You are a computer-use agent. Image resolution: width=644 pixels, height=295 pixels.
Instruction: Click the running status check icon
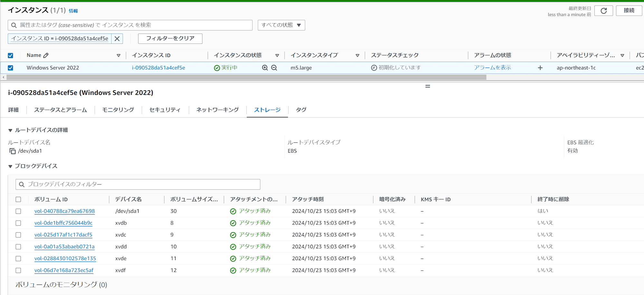click(217, 68)
